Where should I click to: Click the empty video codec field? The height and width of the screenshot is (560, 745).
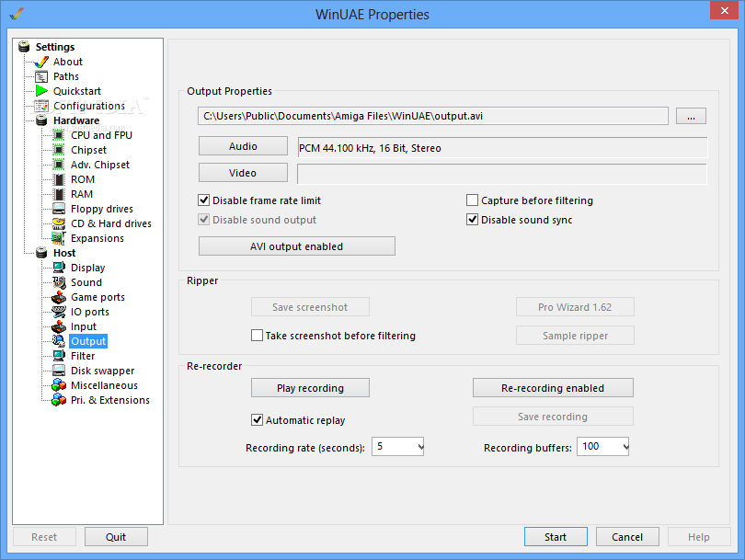[x=502, y=174]
